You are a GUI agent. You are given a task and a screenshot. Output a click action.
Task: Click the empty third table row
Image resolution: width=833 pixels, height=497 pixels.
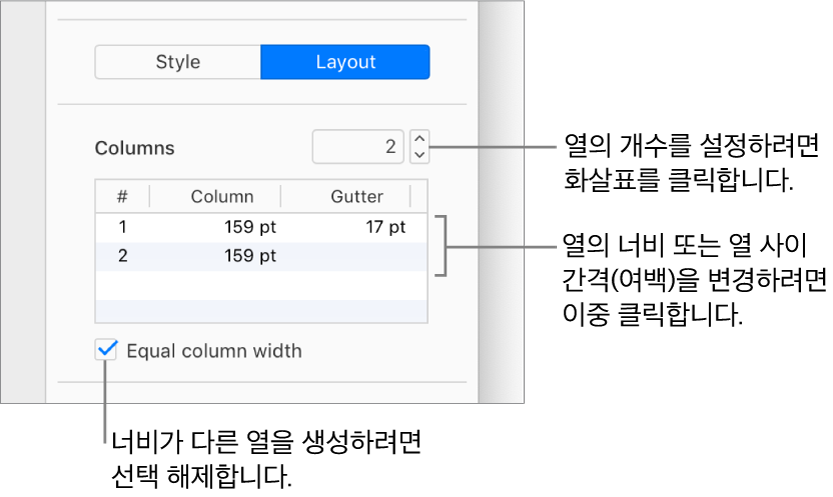[x=261, y=286]
